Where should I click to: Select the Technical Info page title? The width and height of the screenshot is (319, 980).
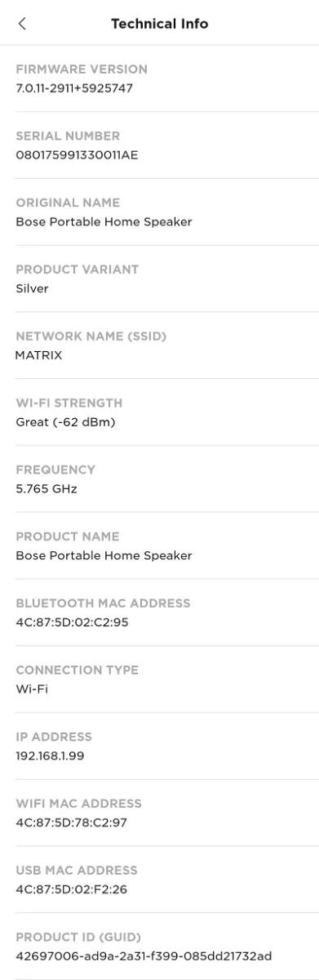click(x=160, y=24)
